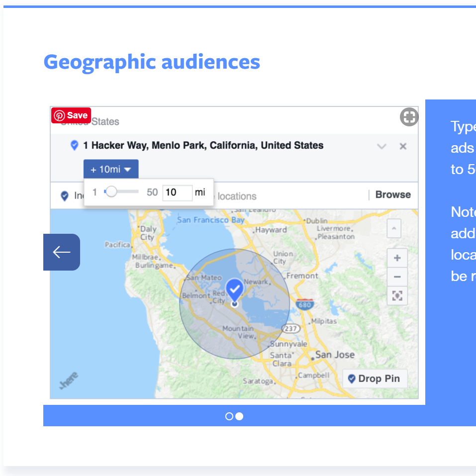Select the second carousel dot
This screenshot has height=476, width=476.
(x=239, y=416)
